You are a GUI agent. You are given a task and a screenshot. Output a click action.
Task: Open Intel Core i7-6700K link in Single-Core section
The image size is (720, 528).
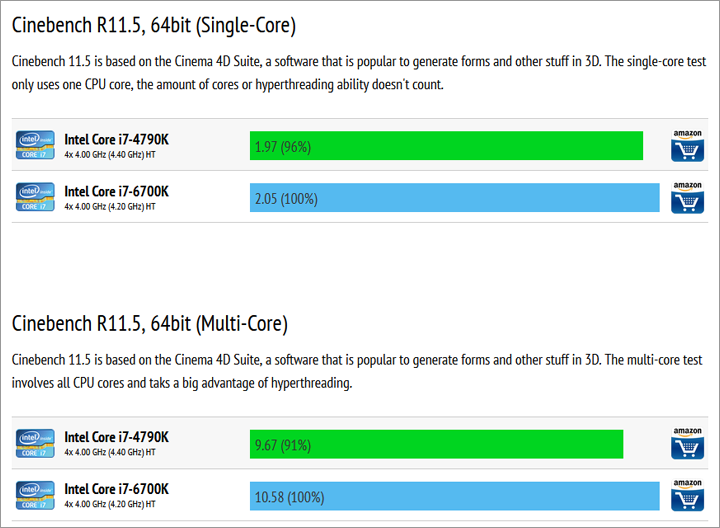click(x=116, y=191)
